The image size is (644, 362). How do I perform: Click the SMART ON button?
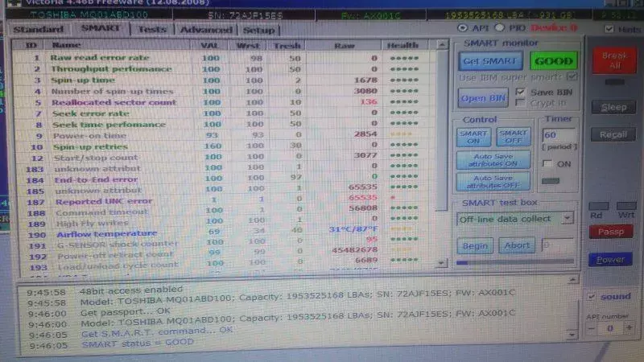[473, 137]
